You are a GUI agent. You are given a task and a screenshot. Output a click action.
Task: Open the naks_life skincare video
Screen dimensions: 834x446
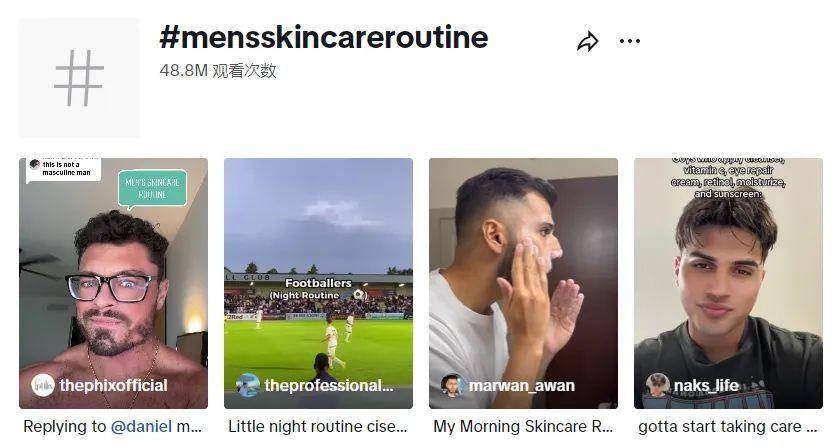(x=728, y=283)
